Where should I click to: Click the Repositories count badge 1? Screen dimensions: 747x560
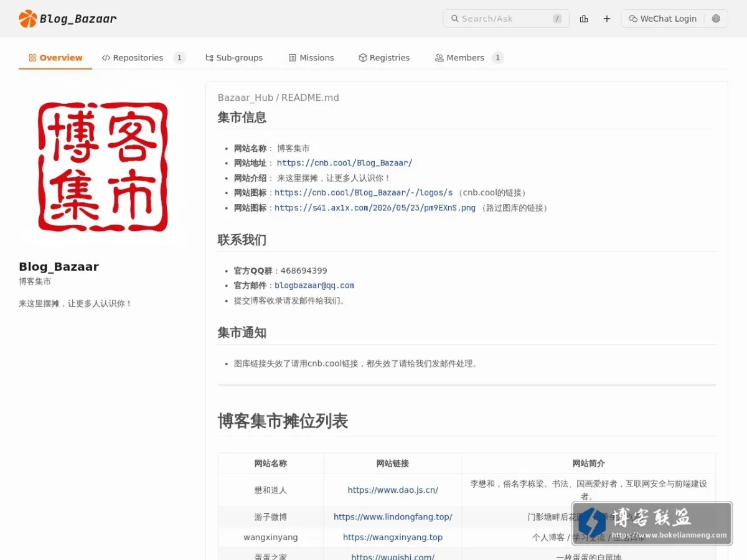[x=179, y=58]
